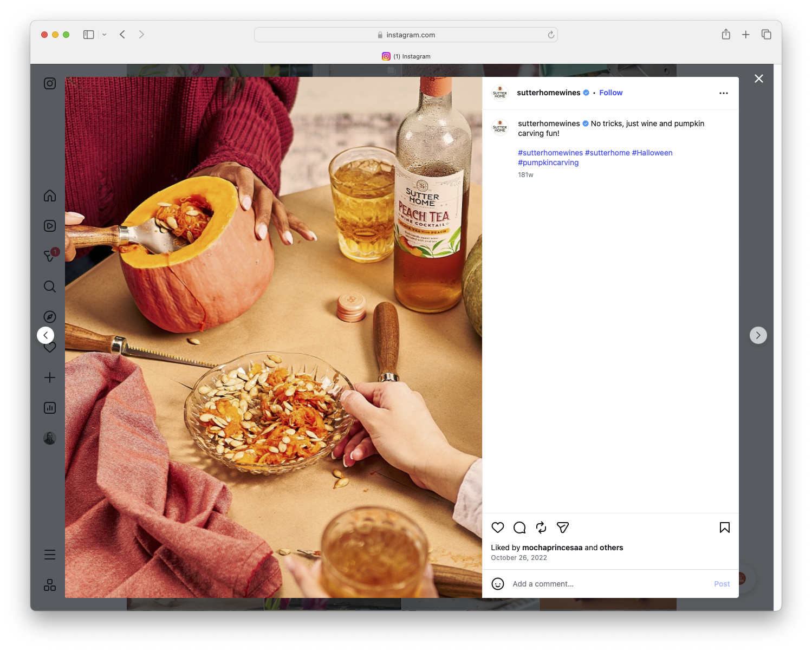The height and width of the screenshot is (651, 812).
Task: Click the comment bubble icon
Action: [519, 528]
